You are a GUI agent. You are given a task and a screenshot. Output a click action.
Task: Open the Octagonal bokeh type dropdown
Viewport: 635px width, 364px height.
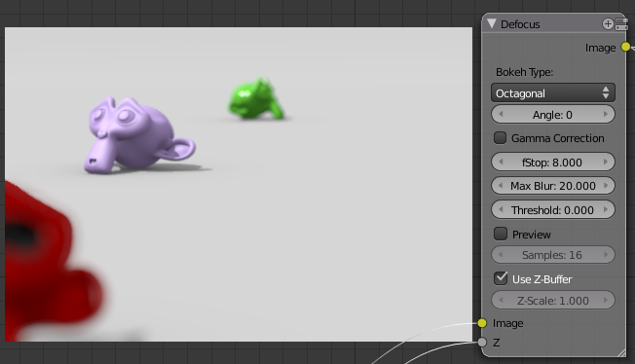pyautogui.click(x=553, y=92)
